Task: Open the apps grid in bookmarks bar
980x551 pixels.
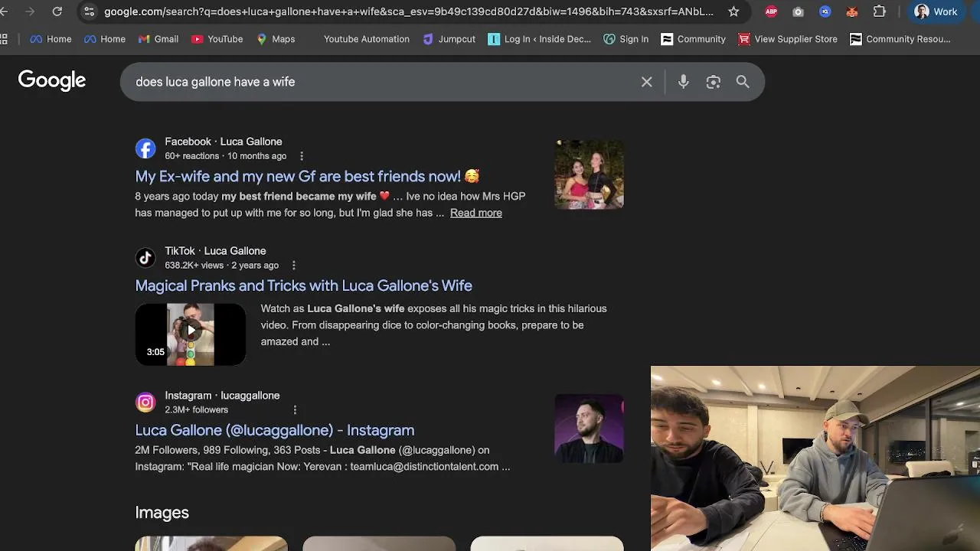Action: point(5,39)
